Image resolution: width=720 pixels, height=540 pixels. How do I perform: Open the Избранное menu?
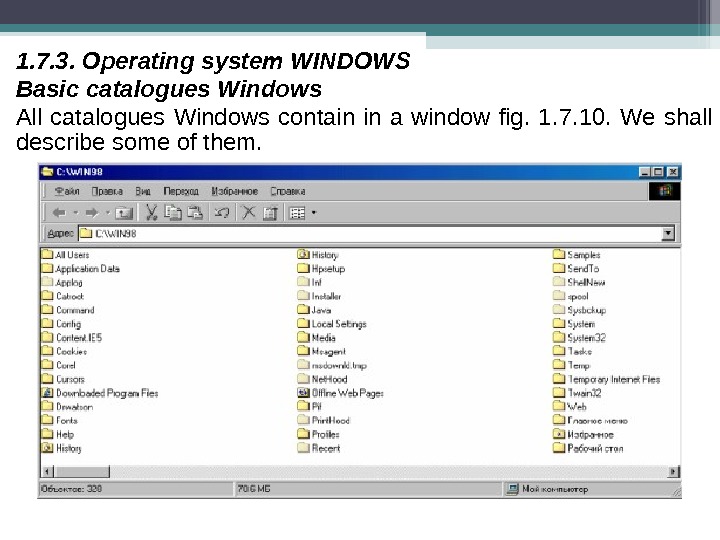(x=235, y=191)
